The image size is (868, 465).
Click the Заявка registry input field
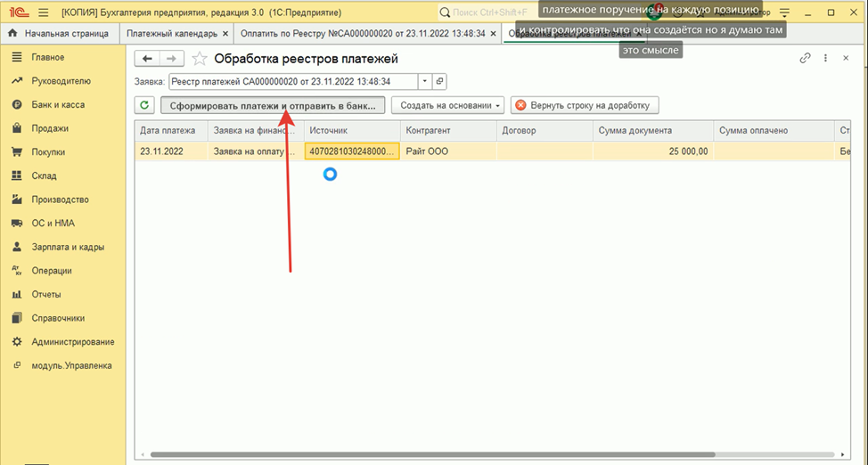(x=293, y=81)
